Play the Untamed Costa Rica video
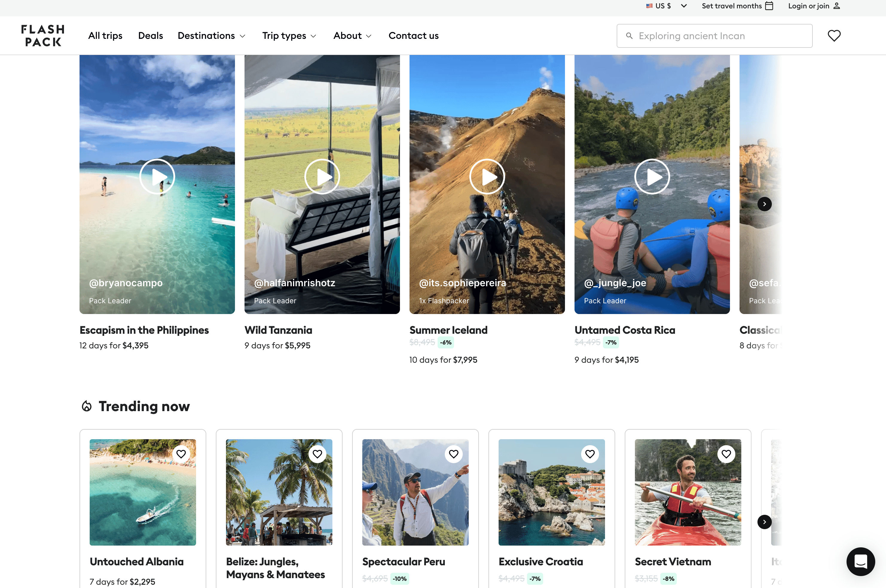 coord(652,177)
